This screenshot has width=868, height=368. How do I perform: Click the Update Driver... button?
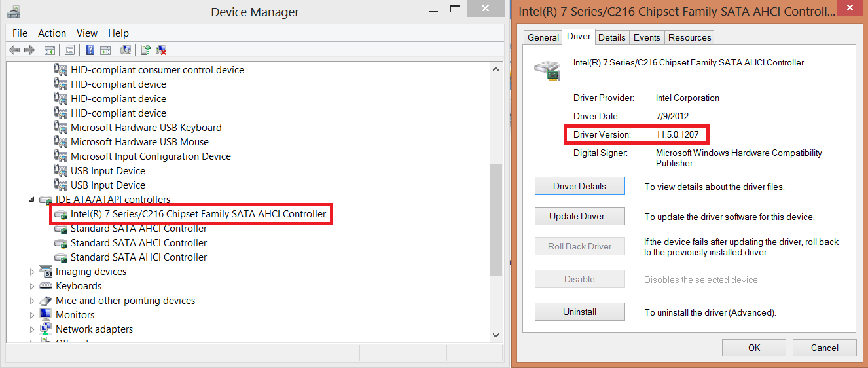coord(579,216)
